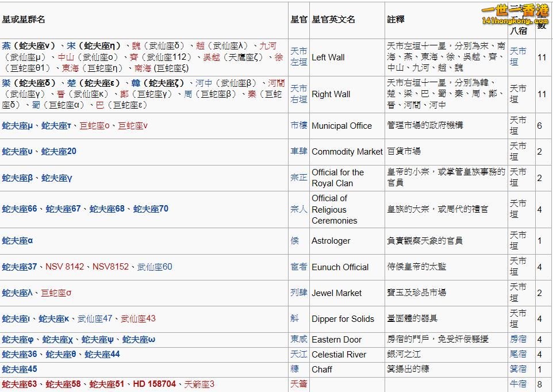The width and height of the screenshot is (553, 392).
Task: Click the 列肆 Jewel Market link
Action: click(x=298, y=293)
